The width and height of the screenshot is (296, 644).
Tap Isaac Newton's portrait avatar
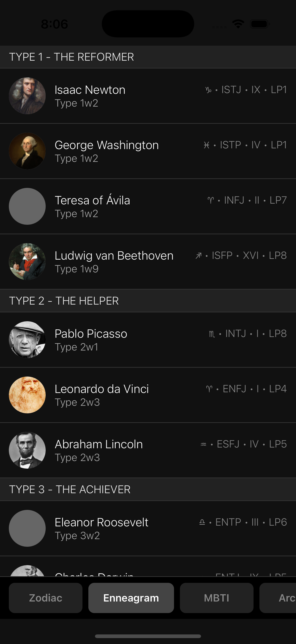coord(27,96)
